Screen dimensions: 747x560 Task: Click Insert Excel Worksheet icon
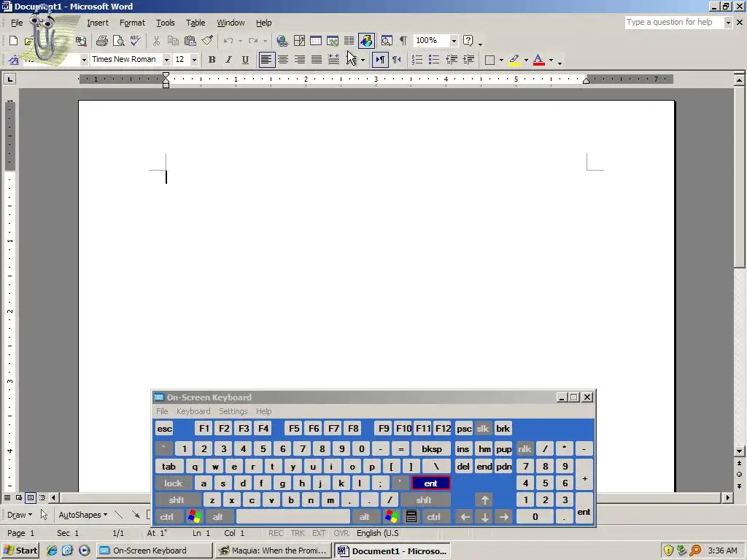tap(333, 41)
